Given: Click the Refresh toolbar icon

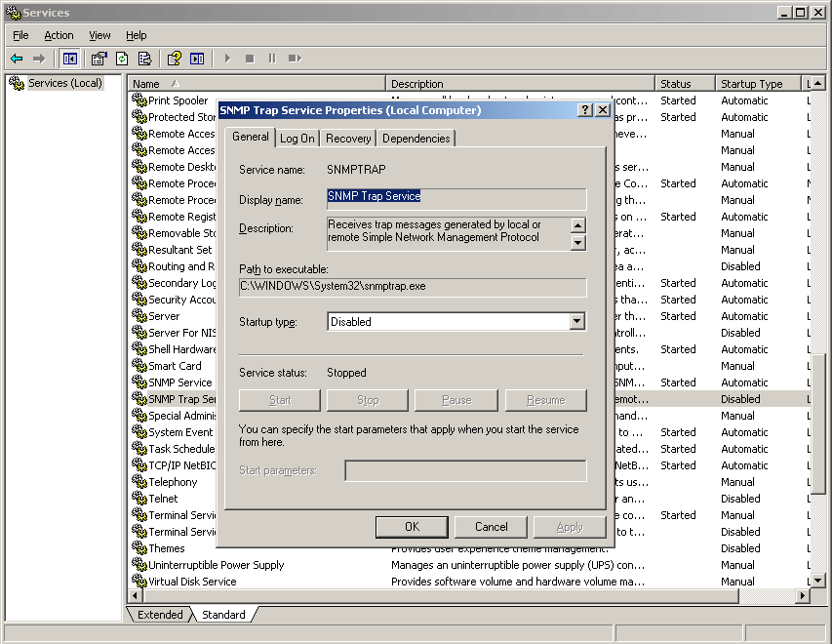Looking at the screenshot, I should (x=122, y=59).
